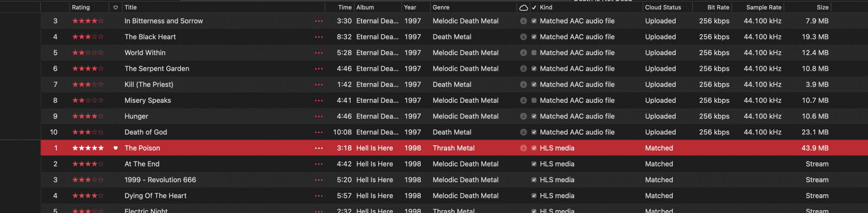Sort tracks by Year column header

tap(410, 7)
